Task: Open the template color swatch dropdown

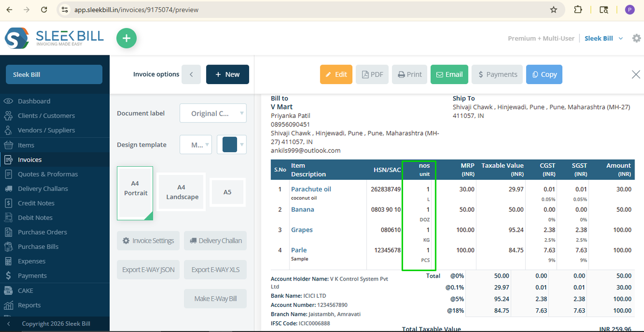Action: (232, 145)
